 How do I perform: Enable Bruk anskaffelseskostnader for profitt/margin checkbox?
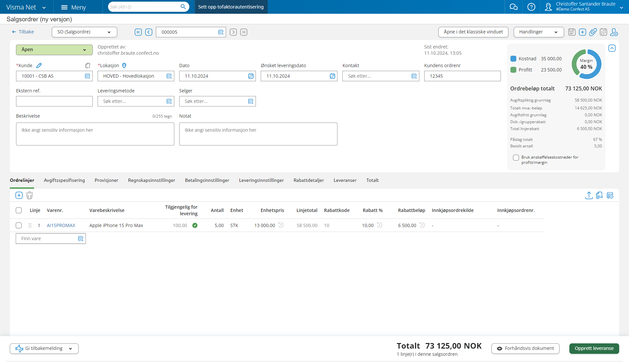[516, 158]
